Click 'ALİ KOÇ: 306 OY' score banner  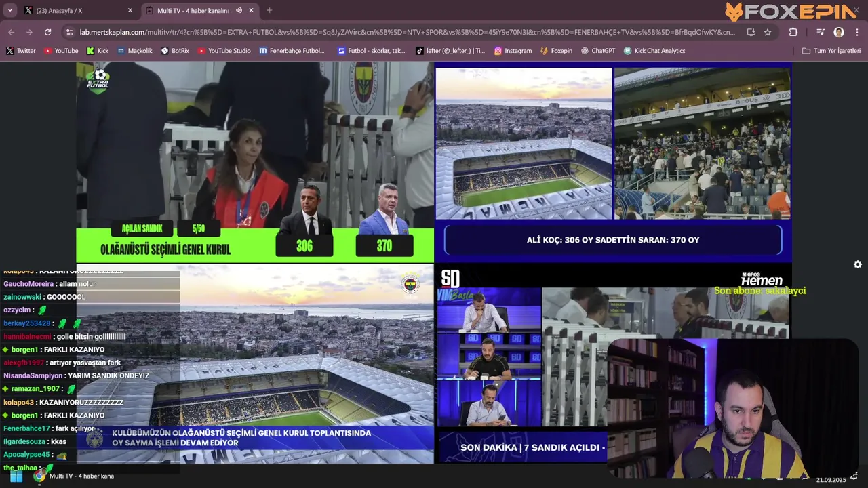point(613,240)
